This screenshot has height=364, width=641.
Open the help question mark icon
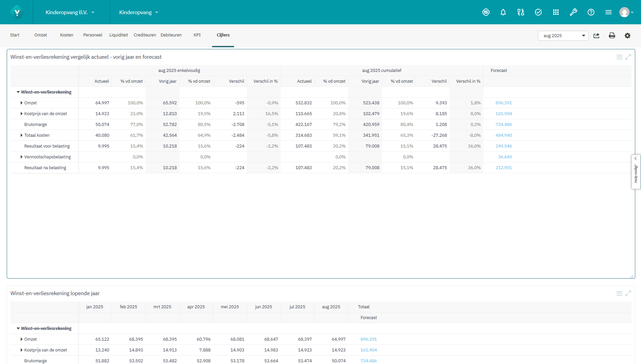(591, 12)
